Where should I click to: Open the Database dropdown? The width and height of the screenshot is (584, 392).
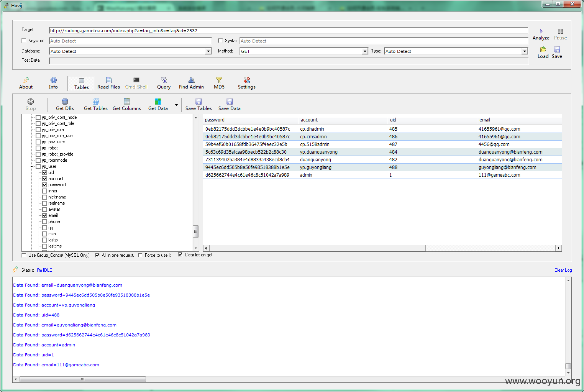(x=208, y=51)
